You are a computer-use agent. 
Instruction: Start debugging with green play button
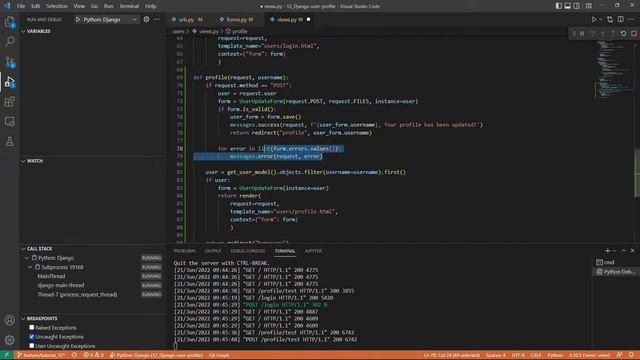78,20
